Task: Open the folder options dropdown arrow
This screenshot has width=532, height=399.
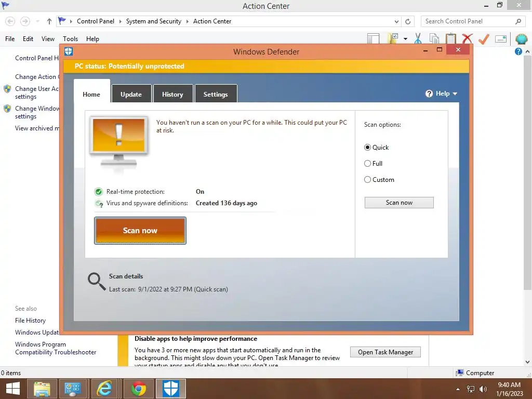Action: click(x=405, y=39)
